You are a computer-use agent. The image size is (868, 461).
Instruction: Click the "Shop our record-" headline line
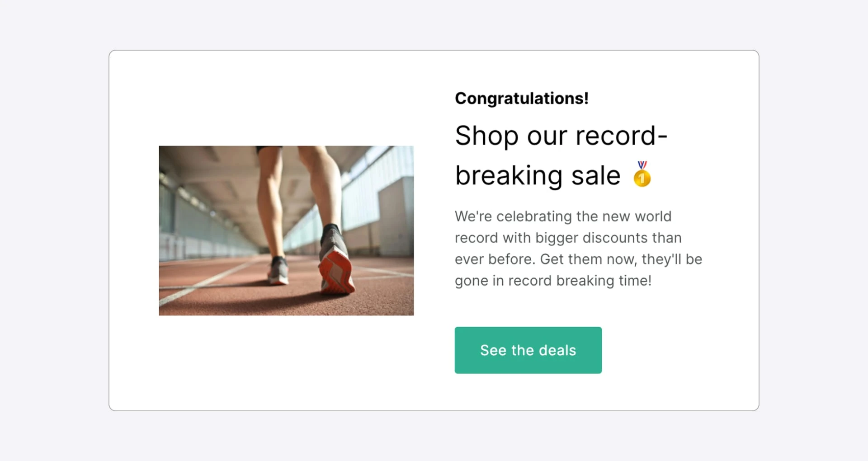click(x=561, y=136)
